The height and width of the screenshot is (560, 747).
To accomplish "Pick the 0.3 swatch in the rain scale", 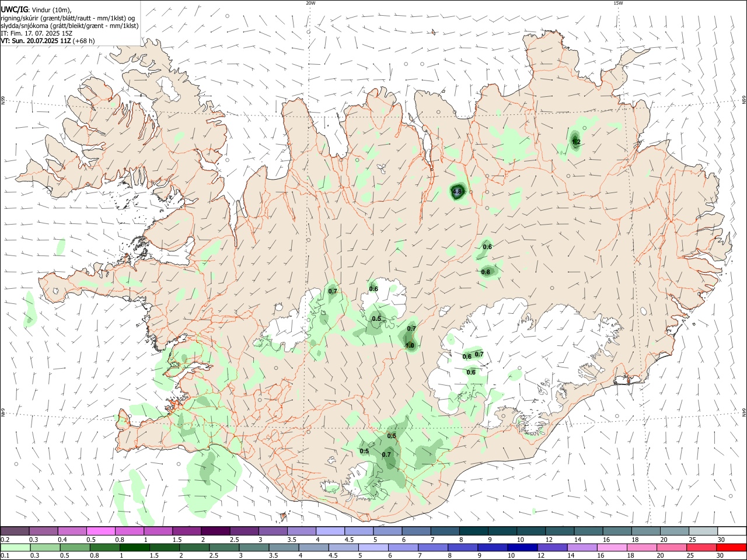I will point(45,547).
